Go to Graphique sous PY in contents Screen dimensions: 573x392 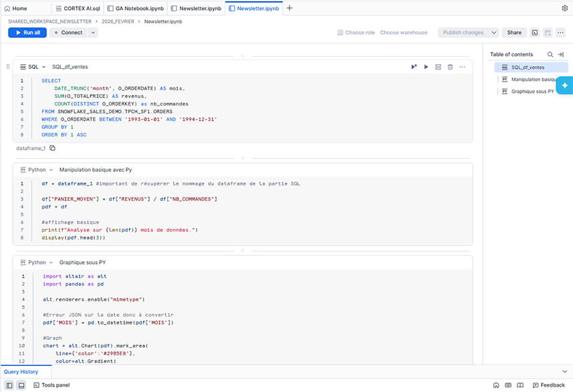pos(532,91)
